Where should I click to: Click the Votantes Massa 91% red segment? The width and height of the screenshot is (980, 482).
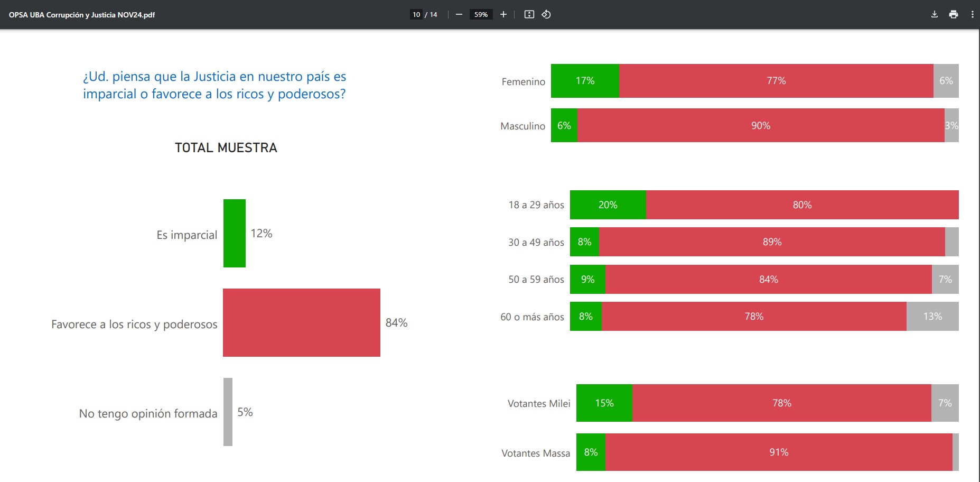(x=778, y=452)
